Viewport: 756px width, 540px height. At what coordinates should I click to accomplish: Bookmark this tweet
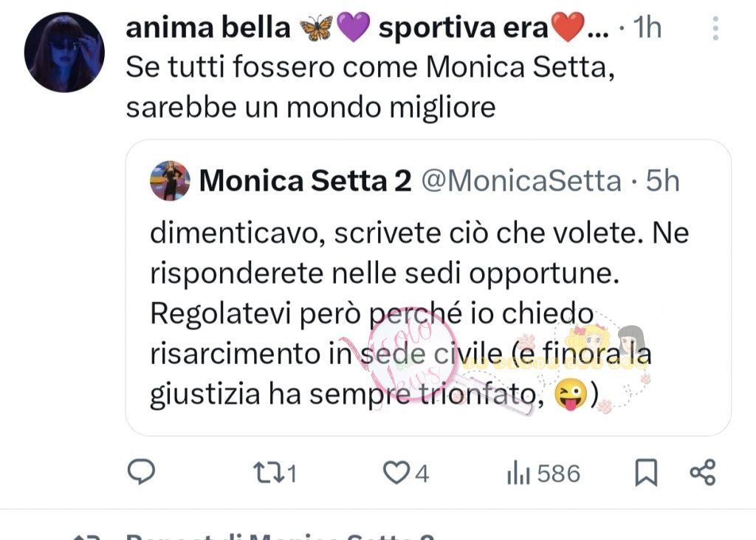coord(646,473)
